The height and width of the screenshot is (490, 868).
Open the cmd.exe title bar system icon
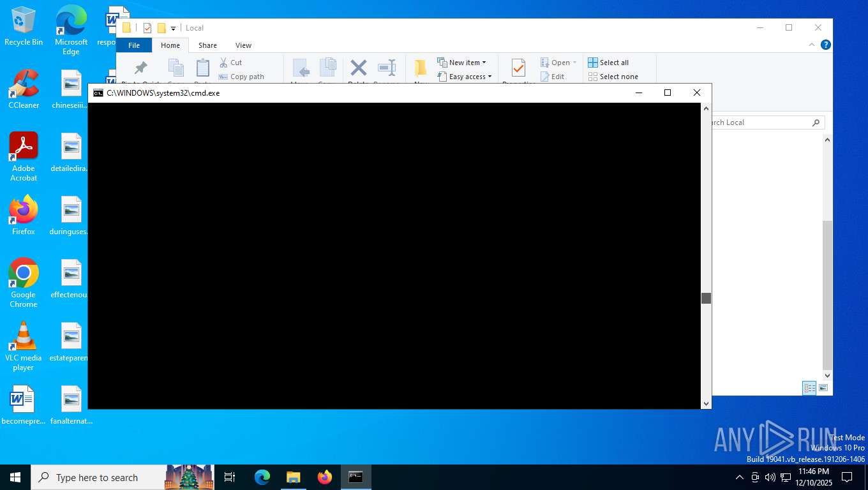coord(98,93)
